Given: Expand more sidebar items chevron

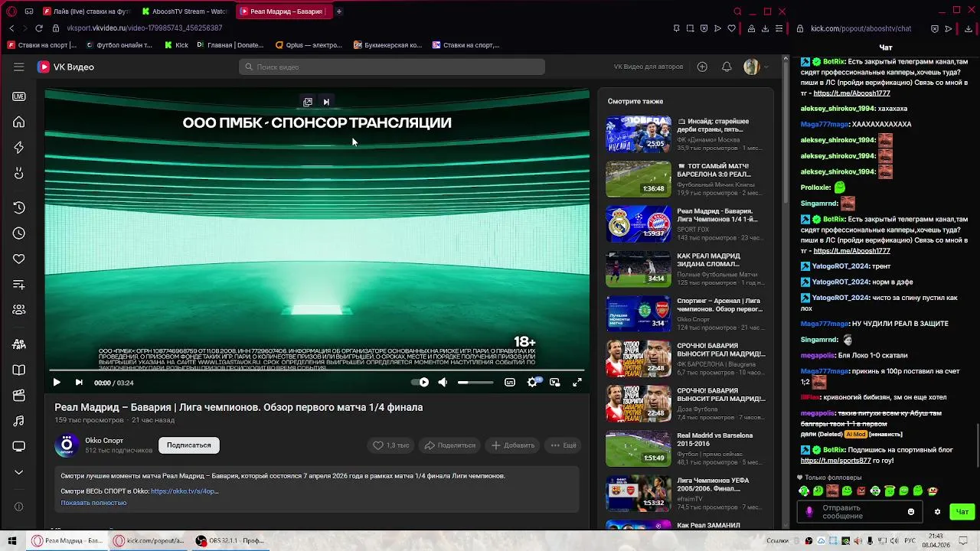Looking at the screenshot, I should tap(19, 472).
